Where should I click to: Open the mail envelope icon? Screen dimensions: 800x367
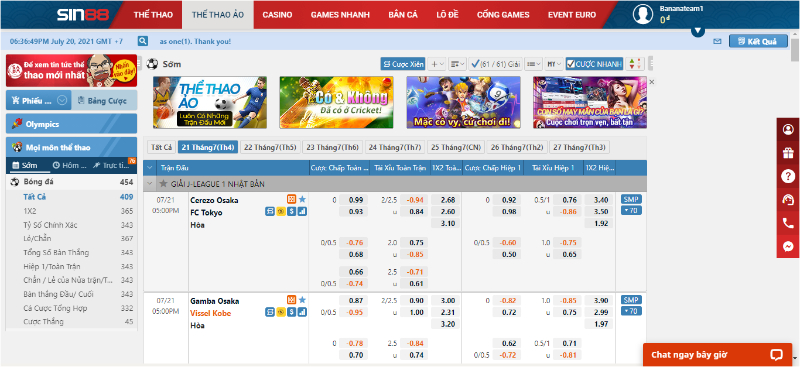click(717, 42)
